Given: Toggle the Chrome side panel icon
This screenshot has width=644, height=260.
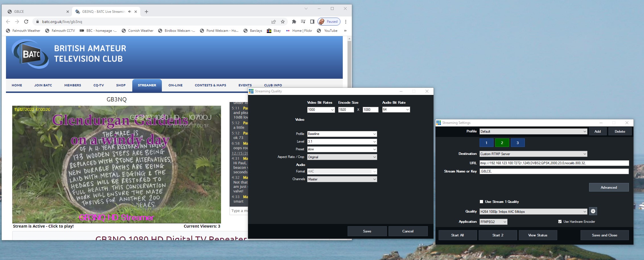Looking at the screenshot, I should point(312,22).
